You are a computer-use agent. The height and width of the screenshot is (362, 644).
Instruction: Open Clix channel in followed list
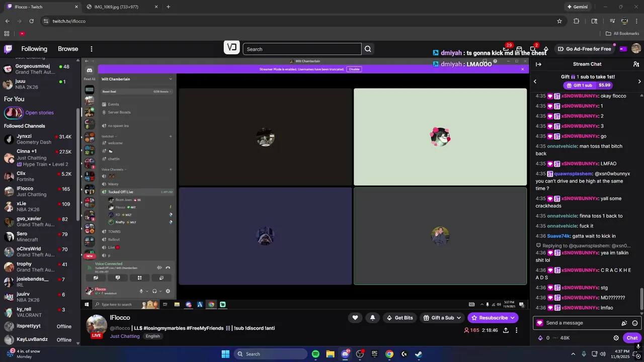coord(39,176)
